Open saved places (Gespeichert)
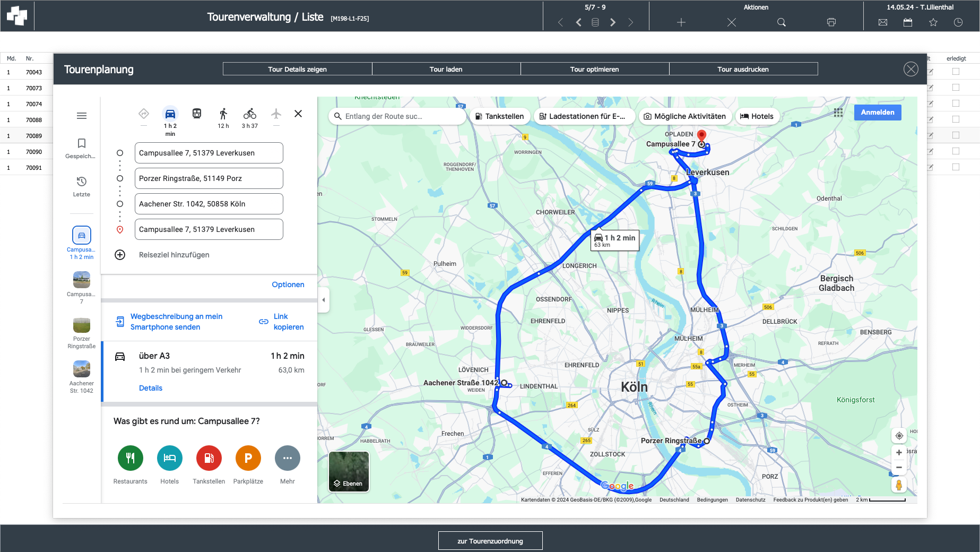The height and width of the screenshot is (552, 980). [x=81, y=148]
